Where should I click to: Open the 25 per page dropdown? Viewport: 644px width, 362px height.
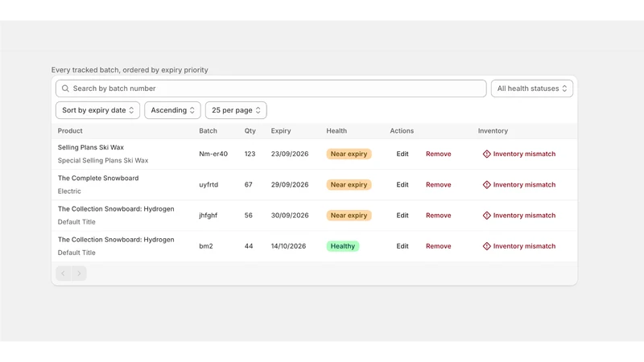coord(236,110)
